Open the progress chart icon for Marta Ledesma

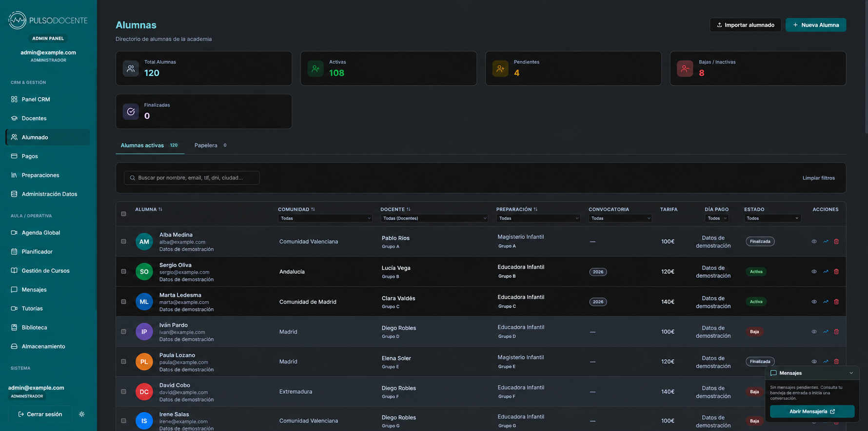tap(826, 302)
